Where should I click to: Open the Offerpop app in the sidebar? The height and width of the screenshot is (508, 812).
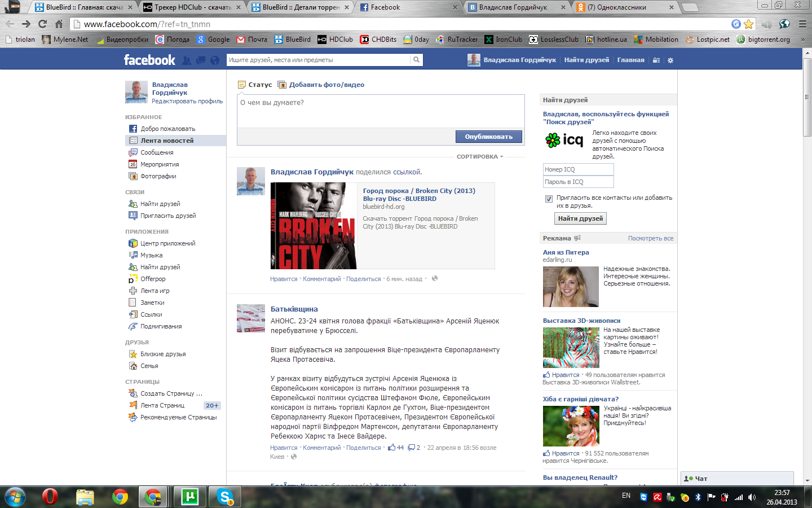(147, 279)
